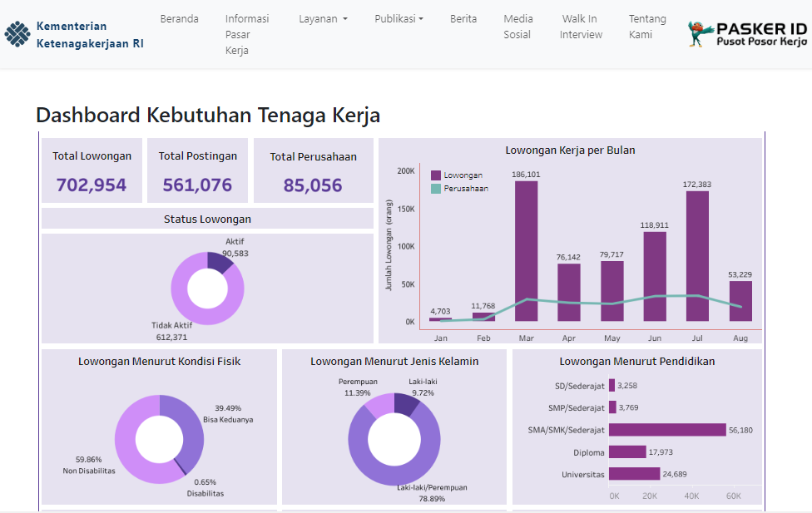Click the 0.65% Disabilitas label
This screenshot has height=513, width=812.
(205, 487)
